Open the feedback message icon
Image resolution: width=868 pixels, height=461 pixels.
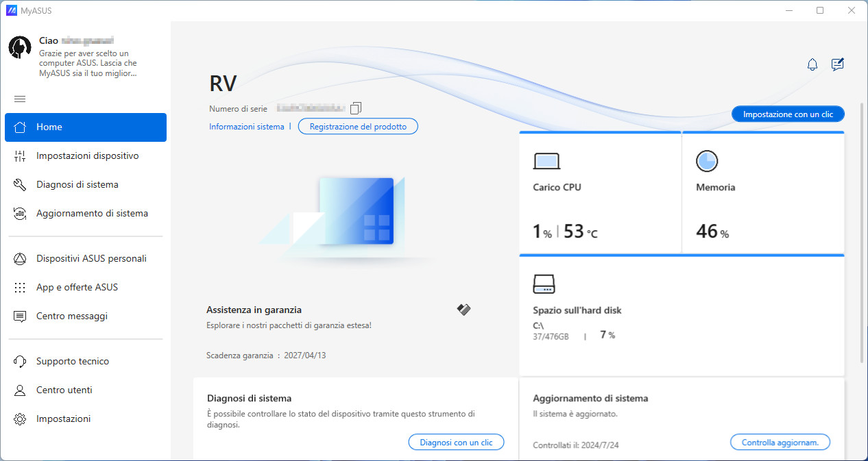pos(837,64)
